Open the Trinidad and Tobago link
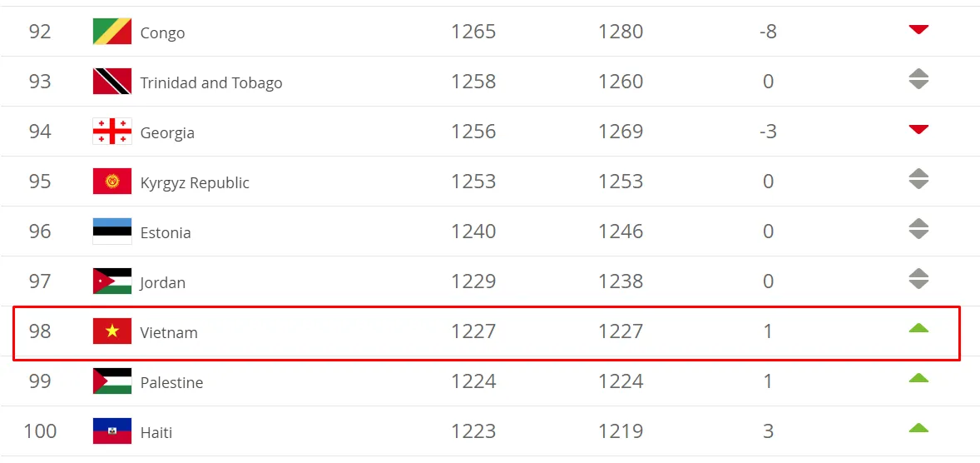Image resolution: width=980 pixels, height=463 pixels. (x=211, y=82)
